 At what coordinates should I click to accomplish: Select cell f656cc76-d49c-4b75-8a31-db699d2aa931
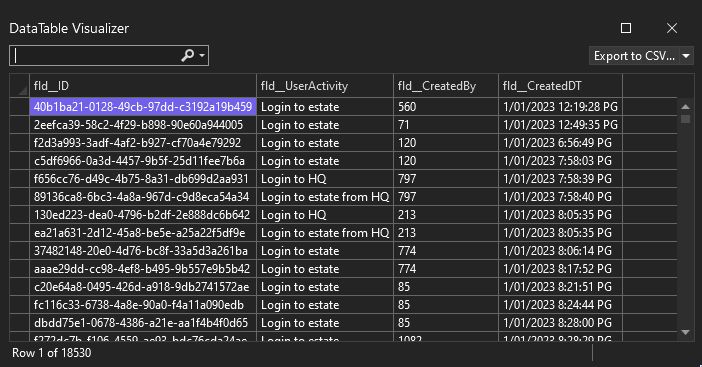click(x=143, y=179)
